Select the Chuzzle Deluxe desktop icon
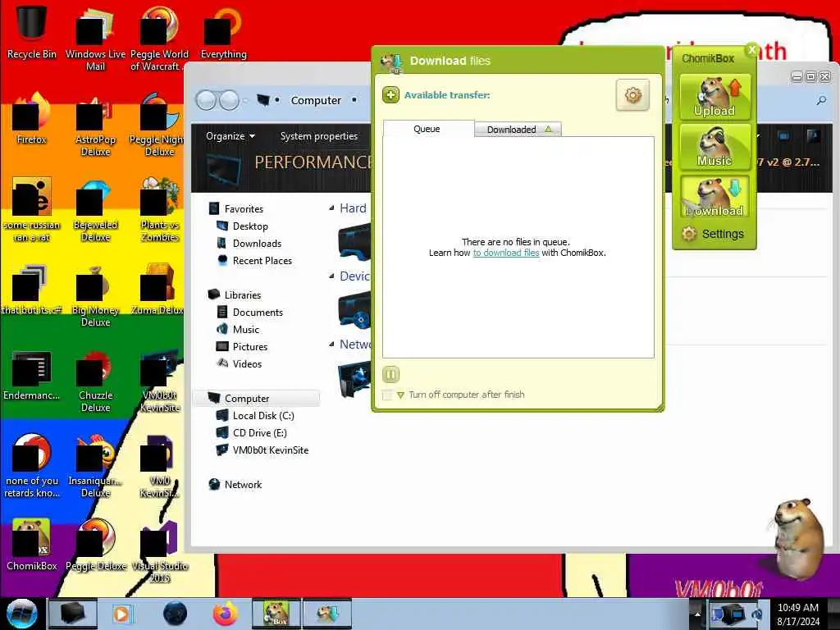840x630 pixels. coord(95,381)
